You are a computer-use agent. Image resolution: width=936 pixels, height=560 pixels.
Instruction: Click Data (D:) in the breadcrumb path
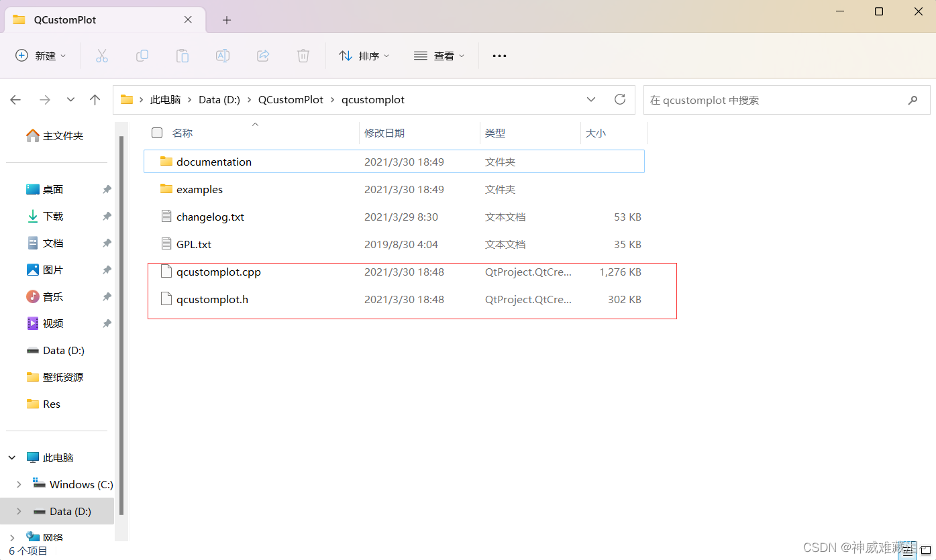[219, 99]
